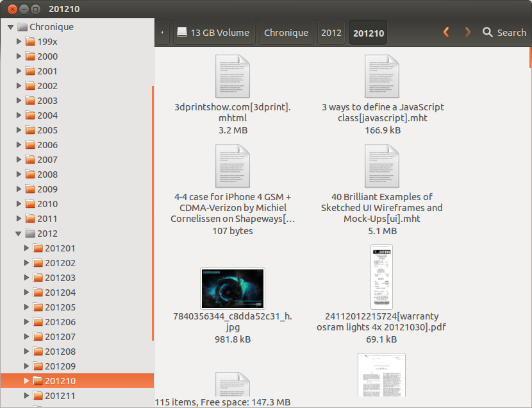
Task: Expand the 199x folder node
Action: [19, 42]
